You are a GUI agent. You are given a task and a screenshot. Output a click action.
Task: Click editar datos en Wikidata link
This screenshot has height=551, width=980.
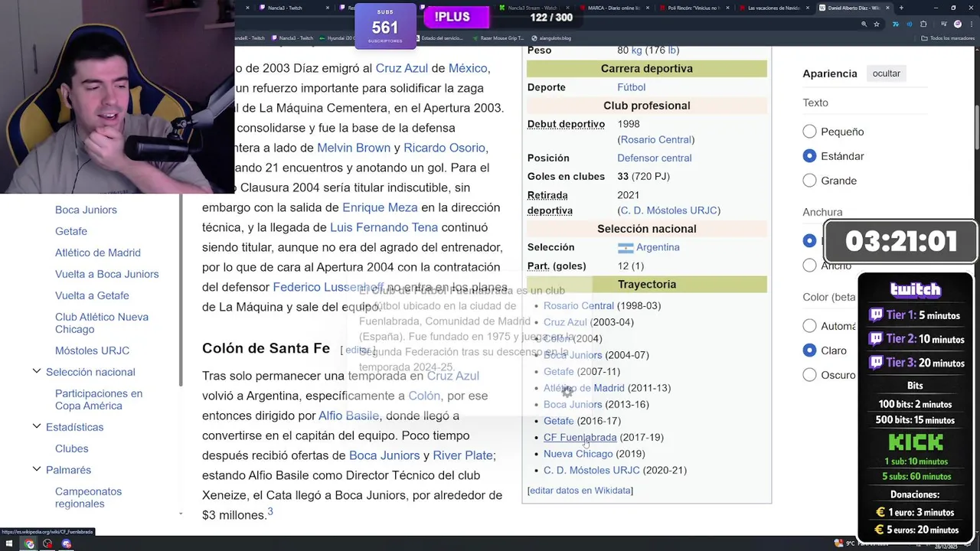tap(580, 491)
